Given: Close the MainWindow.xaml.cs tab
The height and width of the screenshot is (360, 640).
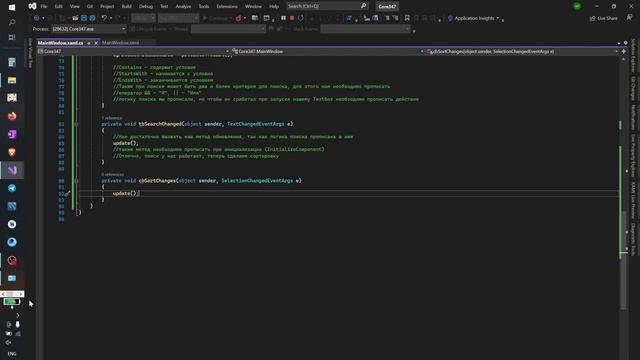Looking at the screenshot, I should pos(96,42).
